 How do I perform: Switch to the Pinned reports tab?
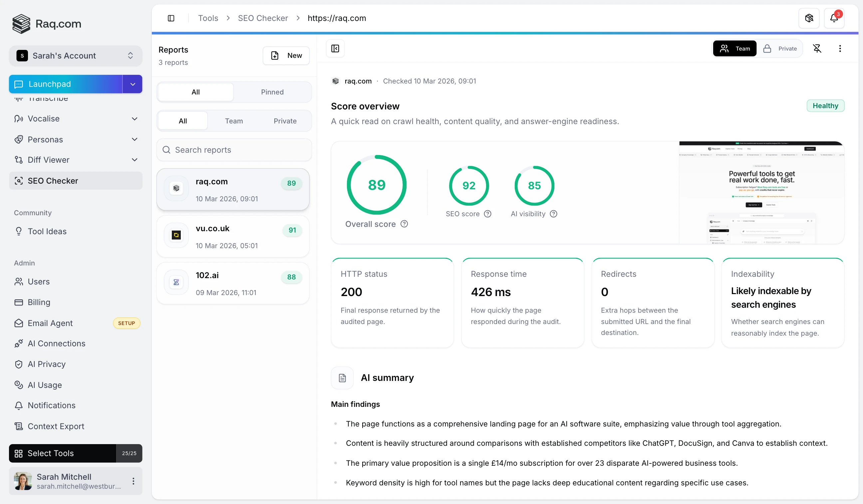272,92
